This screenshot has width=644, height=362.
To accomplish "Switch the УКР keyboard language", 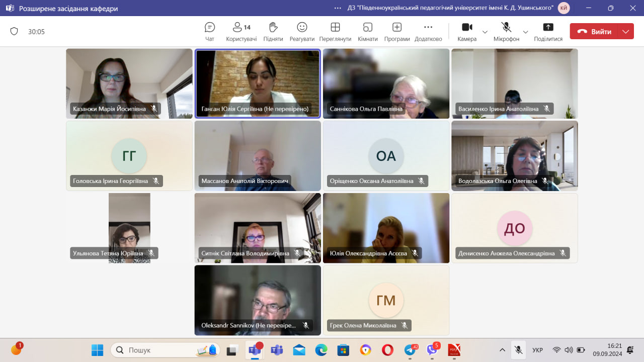I will 537,350.
